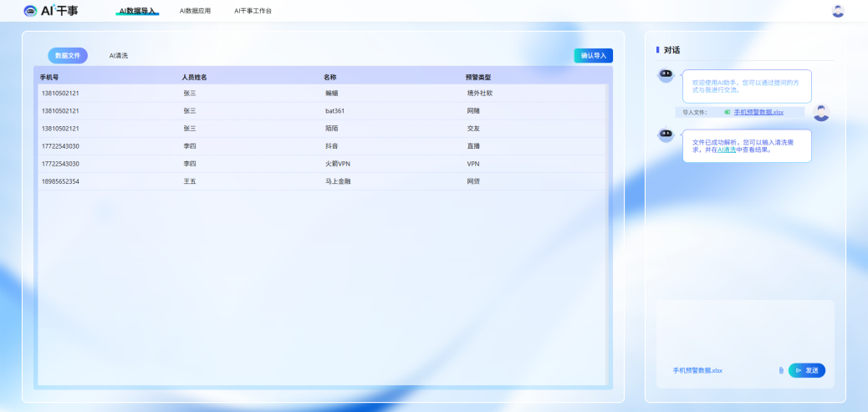Open the AI数据应用 menu
868x412 pixels.
click(x=195, y=11)
